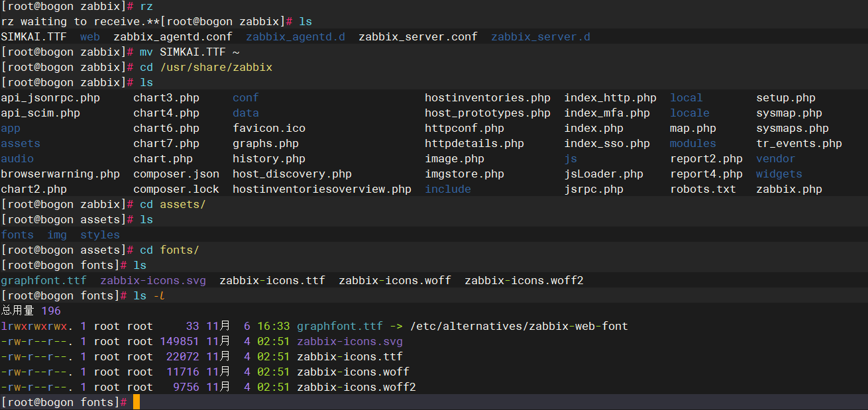Screen dimensions: 868x410
Task: Select zabbix_server.conf in the listing
Action: (418, 36)
